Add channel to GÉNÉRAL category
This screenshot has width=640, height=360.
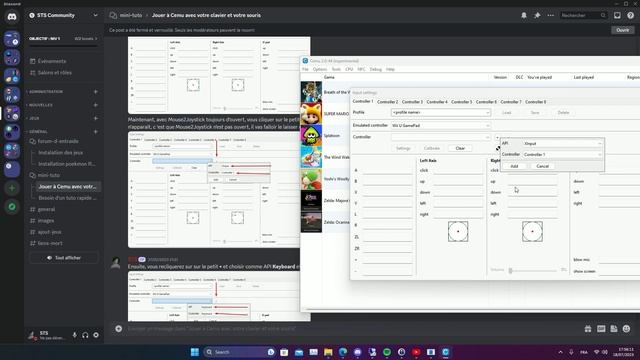point(96,132)
